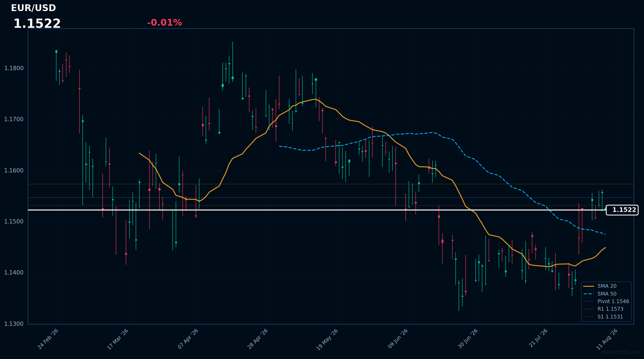Click the 24 Feb '26 date label
Image resolution: width=644 pixels, height=359 pixels.
tap(48, 339)
